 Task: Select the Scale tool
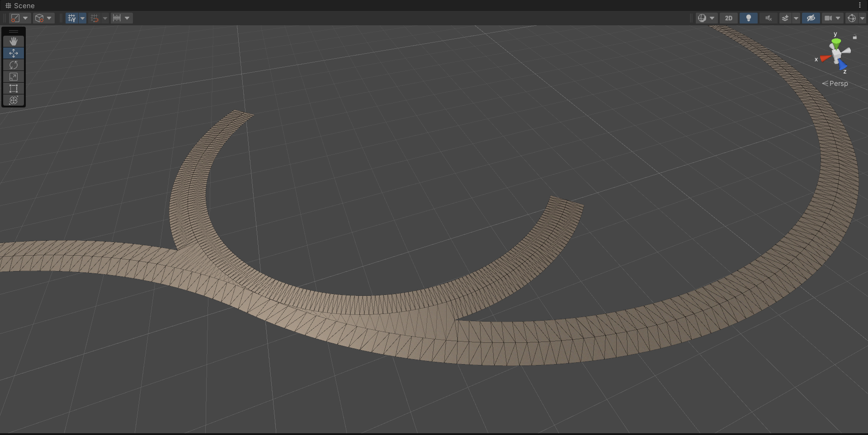tap(14, 77)
